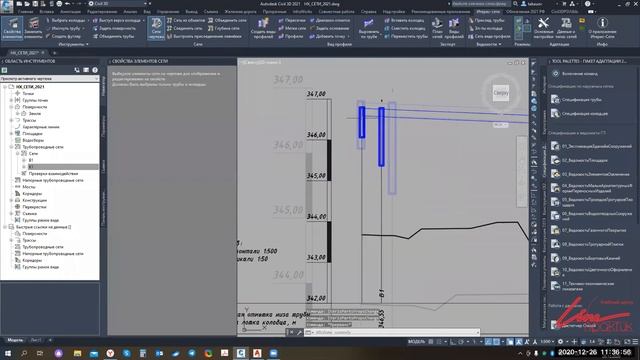Select the interaction checks tree item

53,173
